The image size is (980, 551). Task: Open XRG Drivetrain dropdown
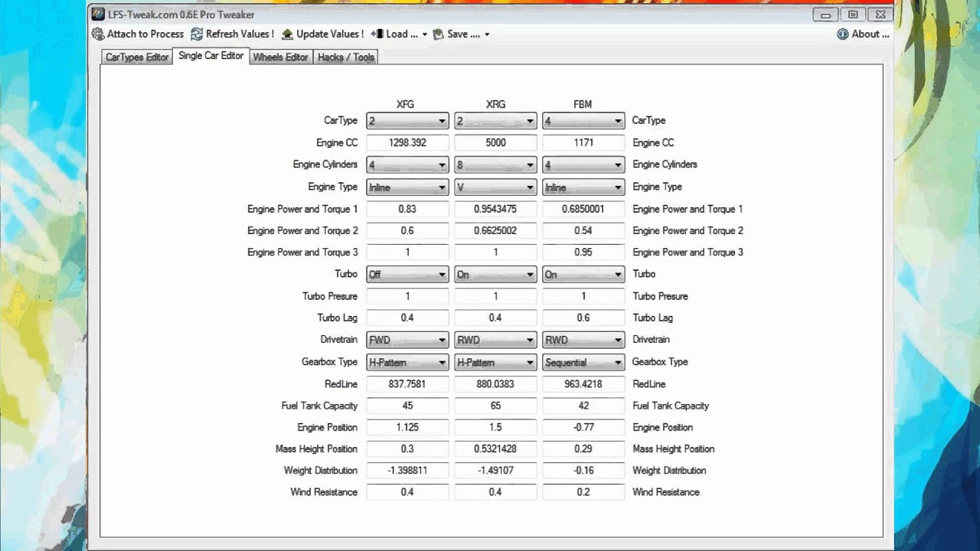(x=495, y=340)
